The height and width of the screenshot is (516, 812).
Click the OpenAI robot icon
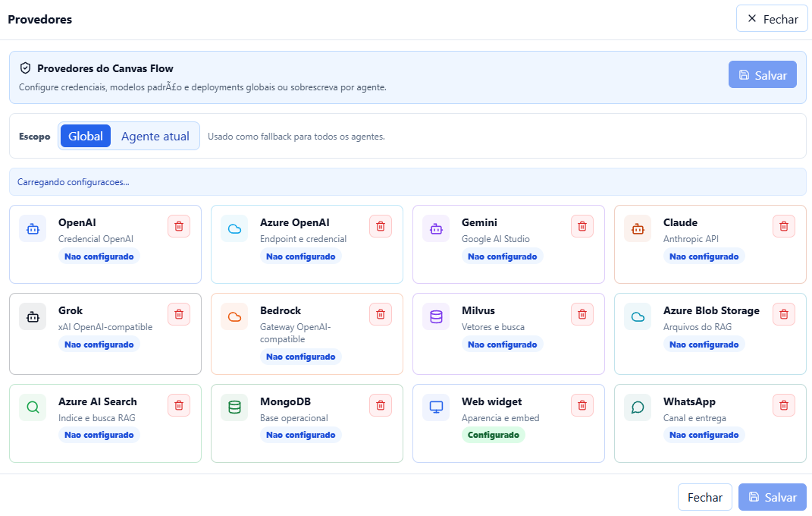pyautogui.click(x=33, y=229)
